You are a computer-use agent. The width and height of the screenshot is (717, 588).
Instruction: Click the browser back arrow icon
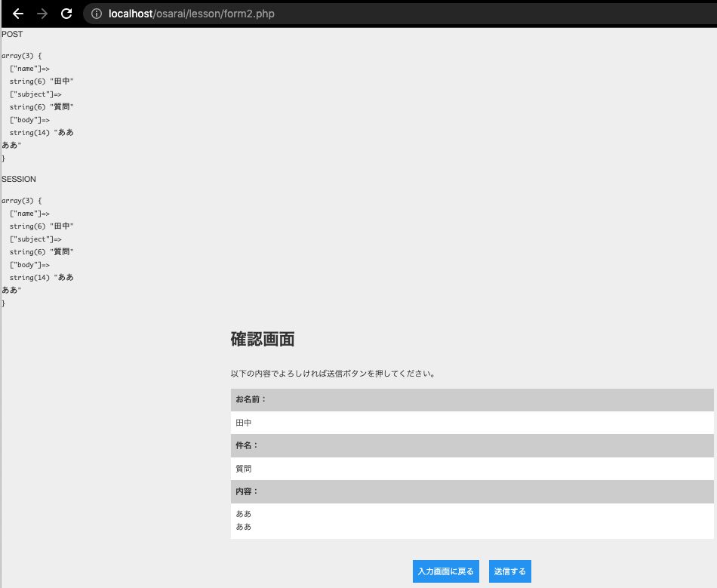click(17, 13)
